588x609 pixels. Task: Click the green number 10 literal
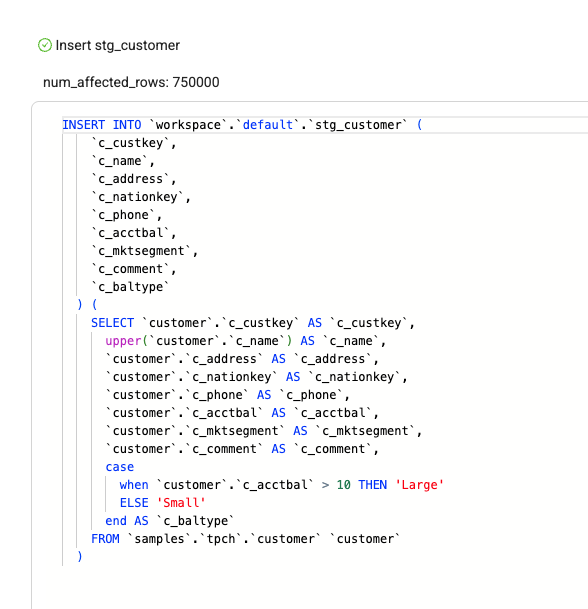coord(343,485)
